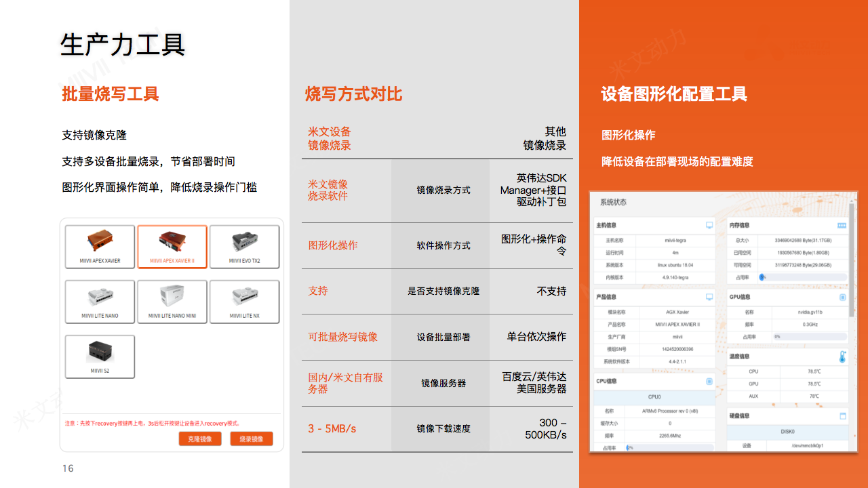Click table cell 镜像服务器
Image resolution: width=868 pixels, height=488 pixels.
(x=443, y=383)
